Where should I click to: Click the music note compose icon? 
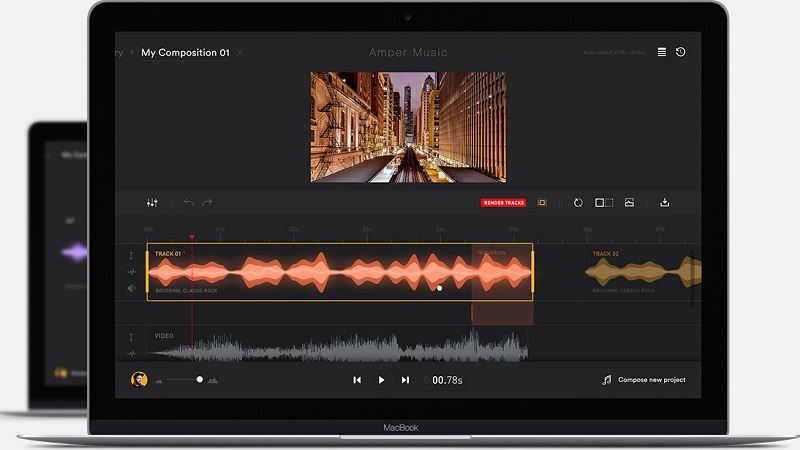pyautogui.click(x=607, y=380)
